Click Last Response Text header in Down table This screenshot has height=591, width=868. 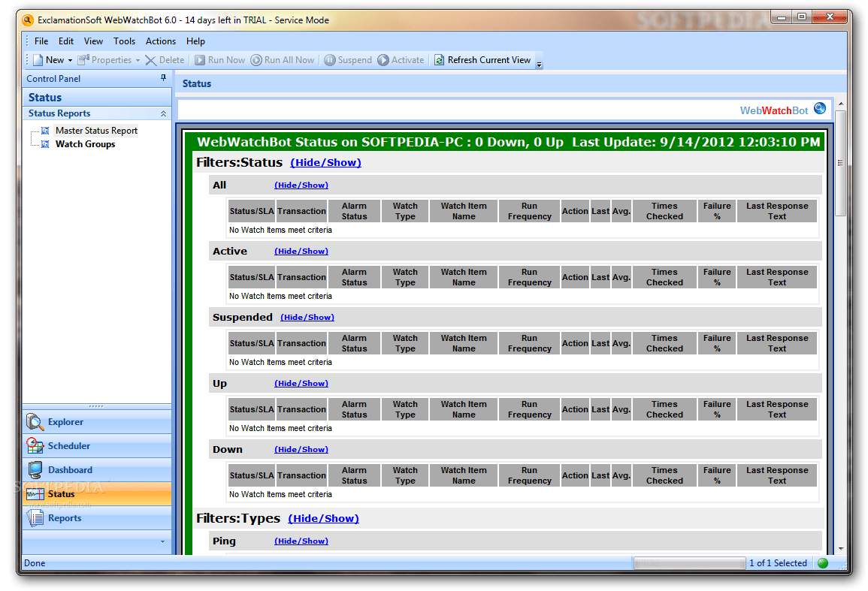point(776,475)
